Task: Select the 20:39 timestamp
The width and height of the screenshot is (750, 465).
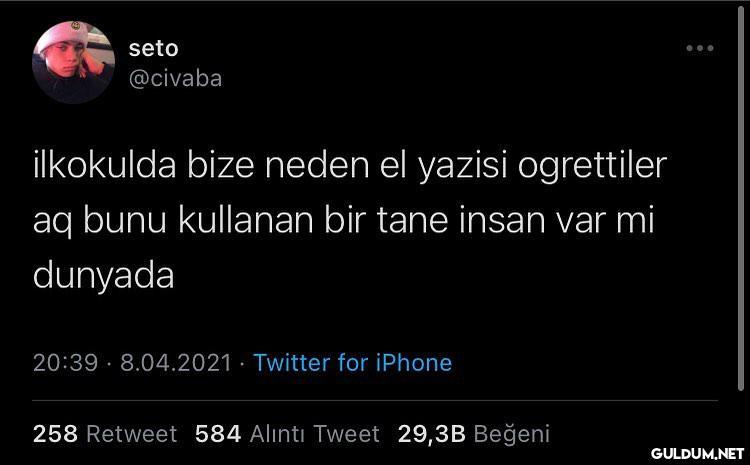Action: pyautogui.click(x=66, y=363)
